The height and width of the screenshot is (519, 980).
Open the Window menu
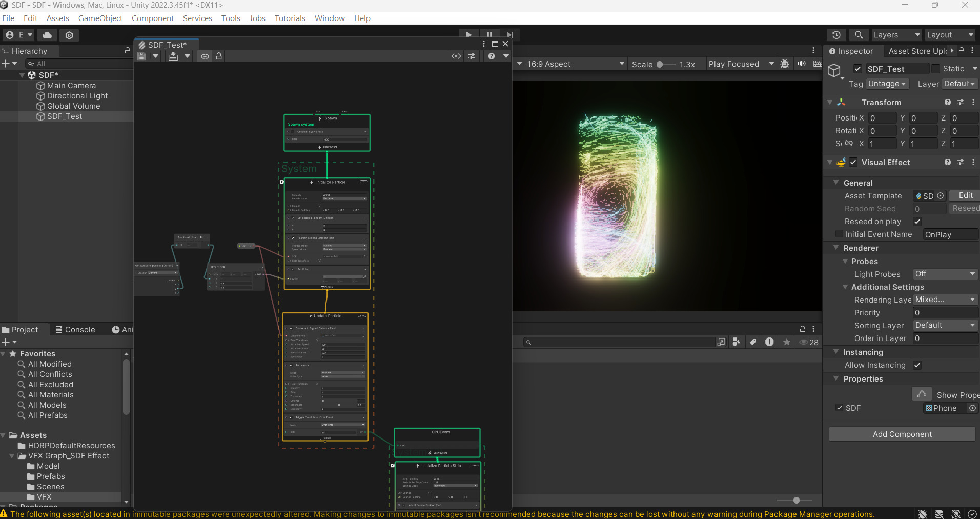pyautogui.click(x=330, y=18)
